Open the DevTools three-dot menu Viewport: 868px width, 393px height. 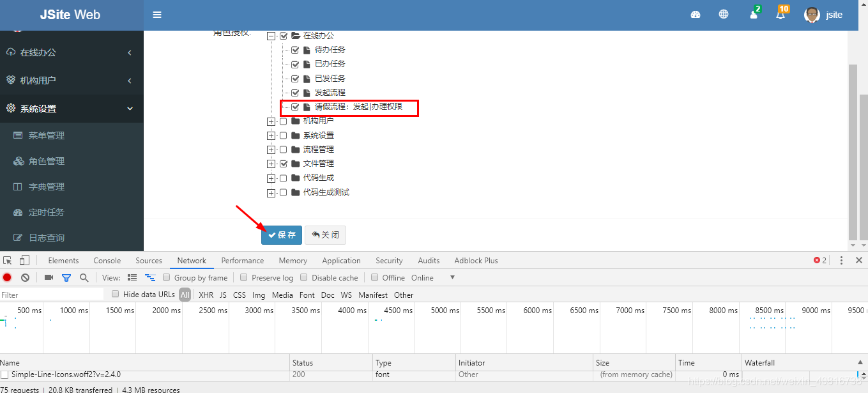pyautogui.click(x=841, y=260)
